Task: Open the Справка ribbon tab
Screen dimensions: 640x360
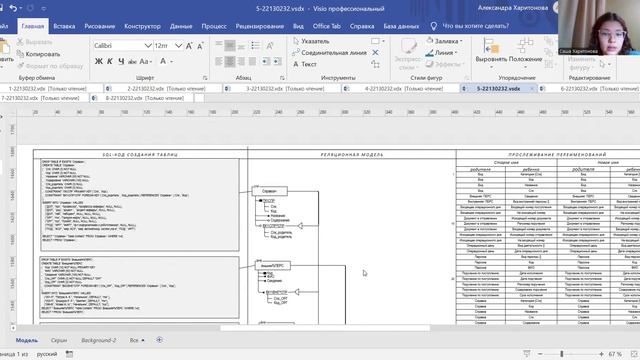Action: [362, 26]
